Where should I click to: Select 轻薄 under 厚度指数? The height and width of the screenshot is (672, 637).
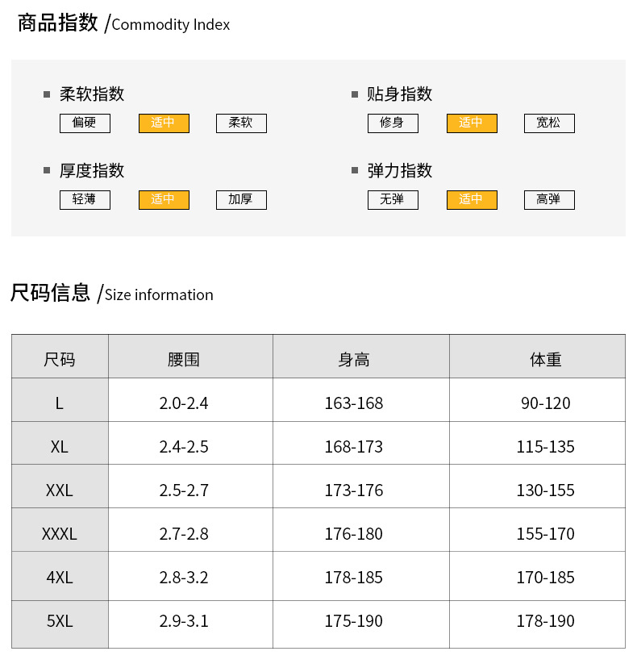point(85,200)
